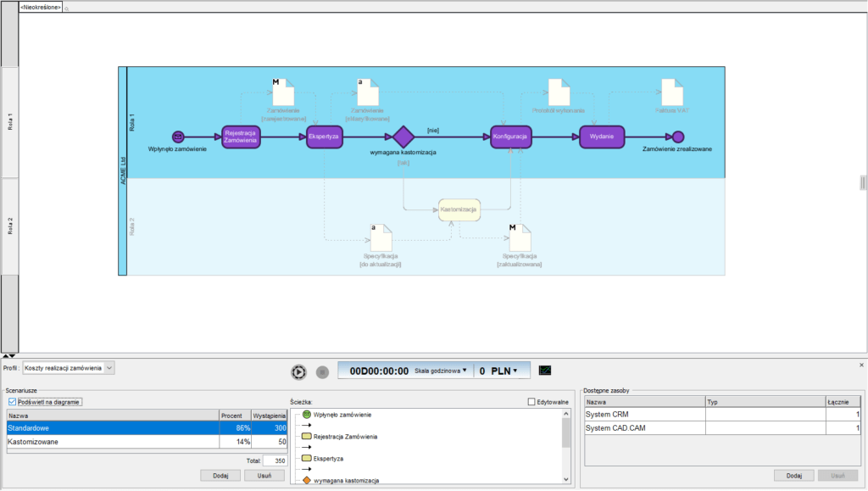Click the 'Nazwa' header in resources table

[645, 402]
